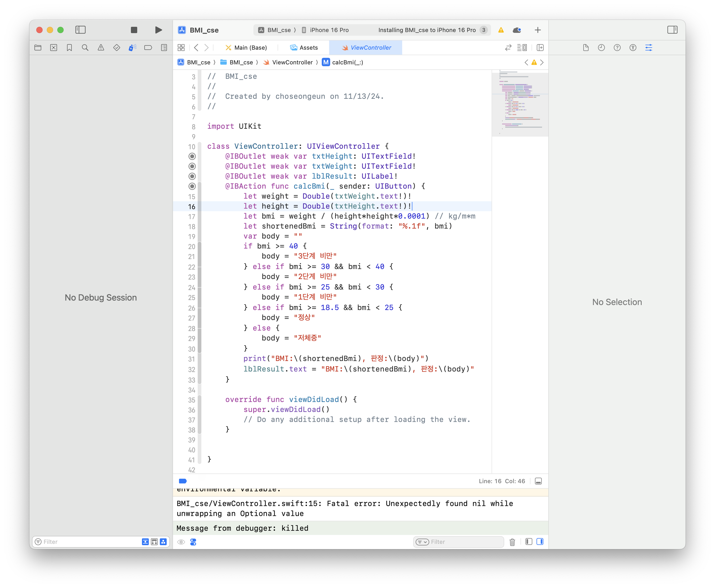Stop the running scheme
The image size is (715, 588).
pos(134,30)
